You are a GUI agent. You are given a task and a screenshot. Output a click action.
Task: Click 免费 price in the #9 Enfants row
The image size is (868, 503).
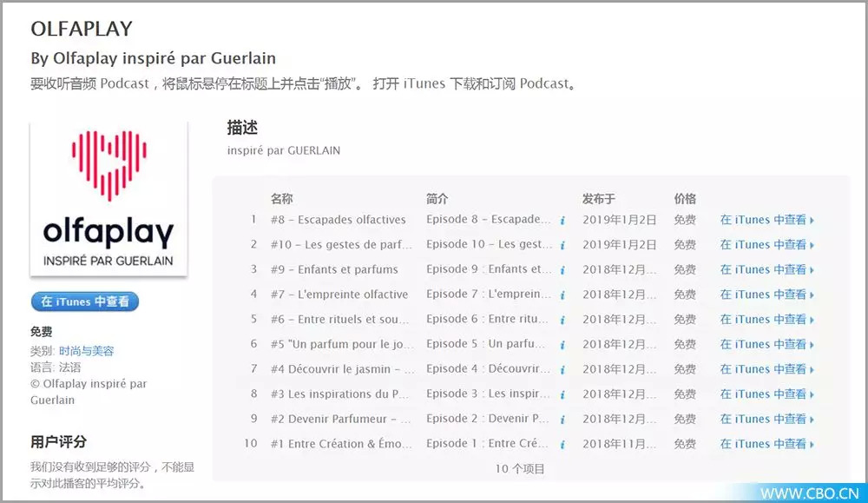tap(685, 270)
